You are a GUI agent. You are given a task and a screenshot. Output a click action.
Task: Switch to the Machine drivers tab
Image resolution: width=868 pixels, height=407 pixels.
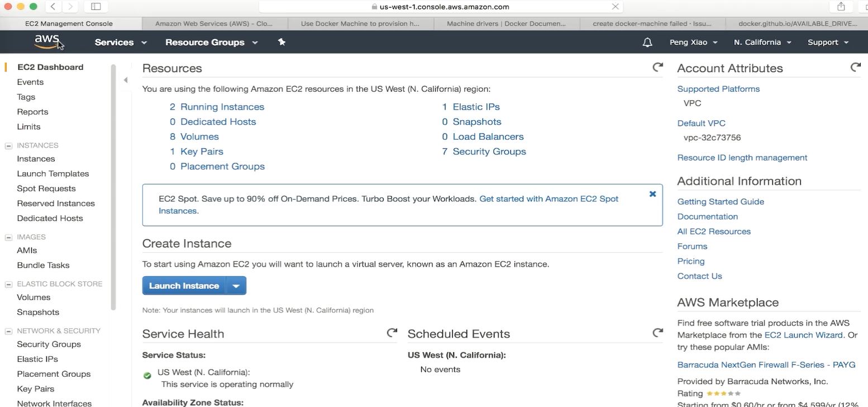pyautogui.click(x=506, y=23)
